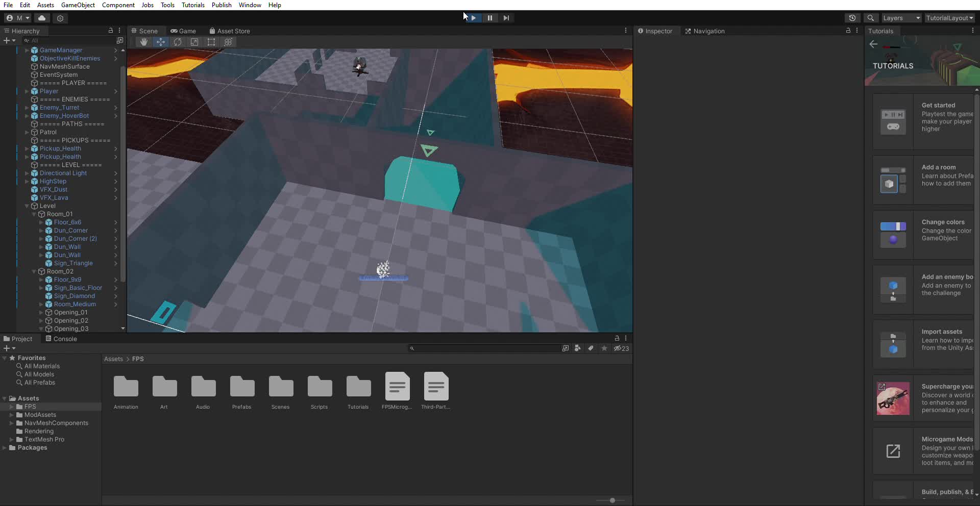The width and height of the screenshot is (980, 506).
Task: Click the Pause button
Action: click(x=490, y=18)
